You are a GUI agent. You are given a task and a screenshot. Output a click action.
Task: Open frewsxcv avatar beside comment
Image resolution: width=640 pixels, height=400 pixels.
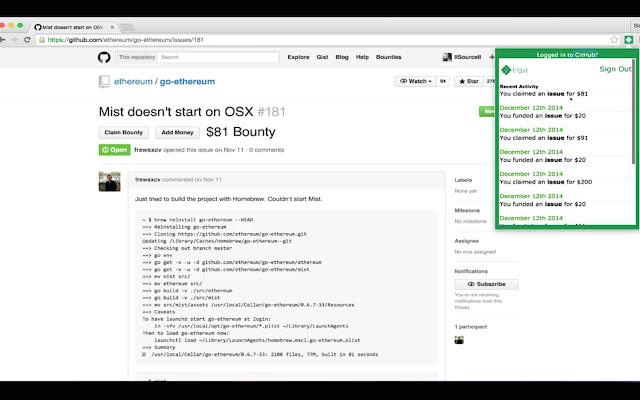coord(109,181)
